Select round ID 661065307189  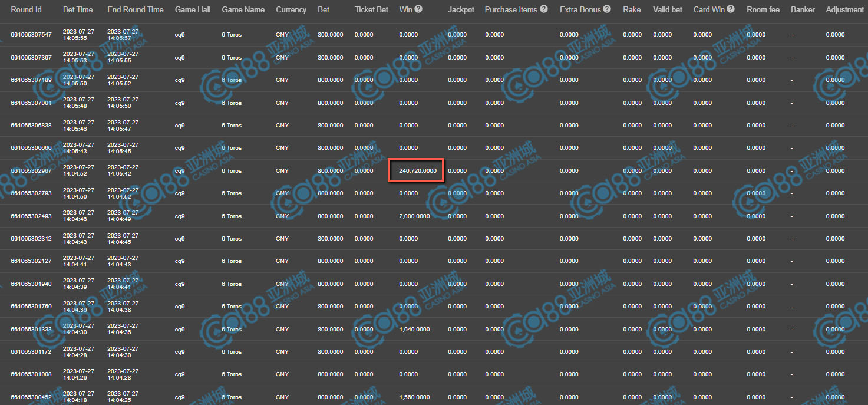pyautogui.click(x=31, y=80)
